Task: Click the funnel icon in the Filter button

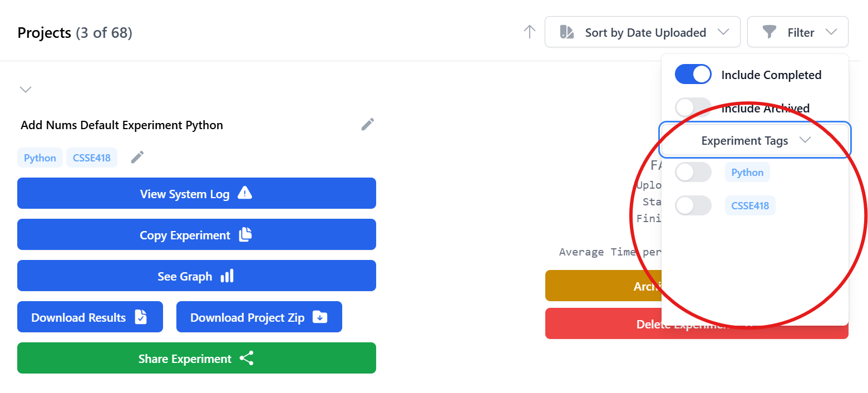Action: pyautogui.click(x=769, y=32)
